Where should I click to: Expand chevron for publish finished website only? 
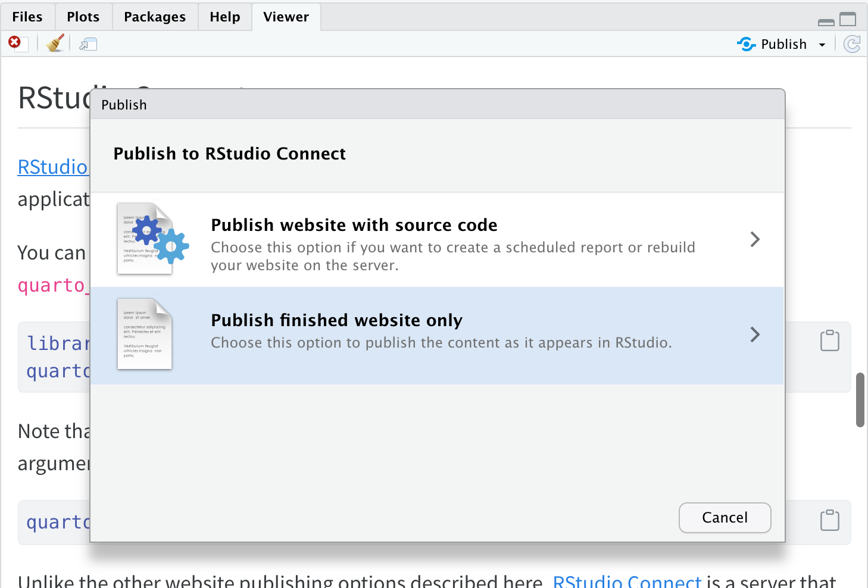pyautogui.click(x=755, y=334)
